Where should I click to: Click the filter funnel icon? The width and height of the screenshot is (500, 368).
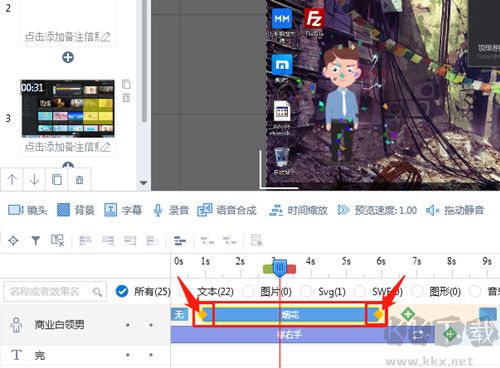tap(36, 240)
